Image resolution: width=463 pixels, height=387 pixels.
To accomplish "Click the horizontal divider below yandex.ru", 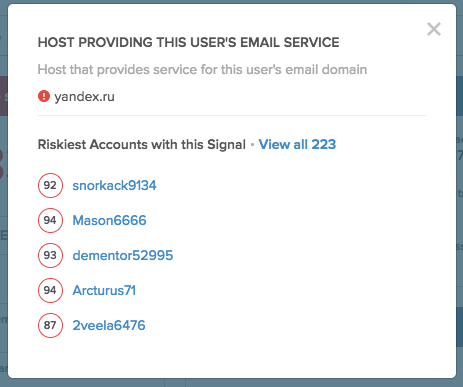I will pyautogui.click(x=232, y=115).
